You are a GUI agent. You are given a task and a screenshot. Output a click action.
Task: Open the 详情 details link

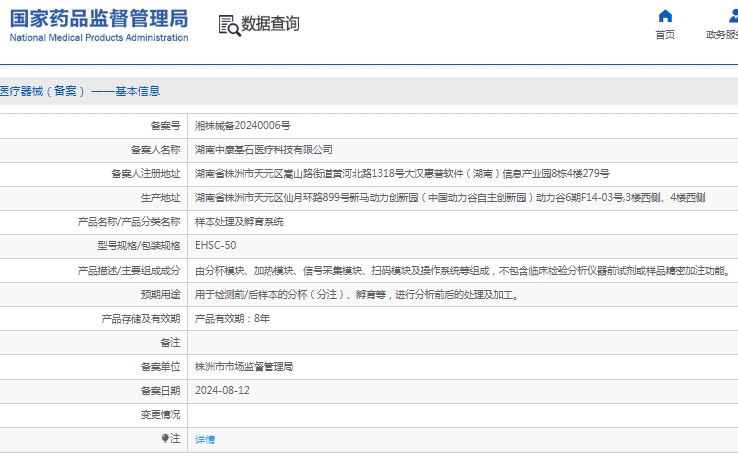(205, 439)
